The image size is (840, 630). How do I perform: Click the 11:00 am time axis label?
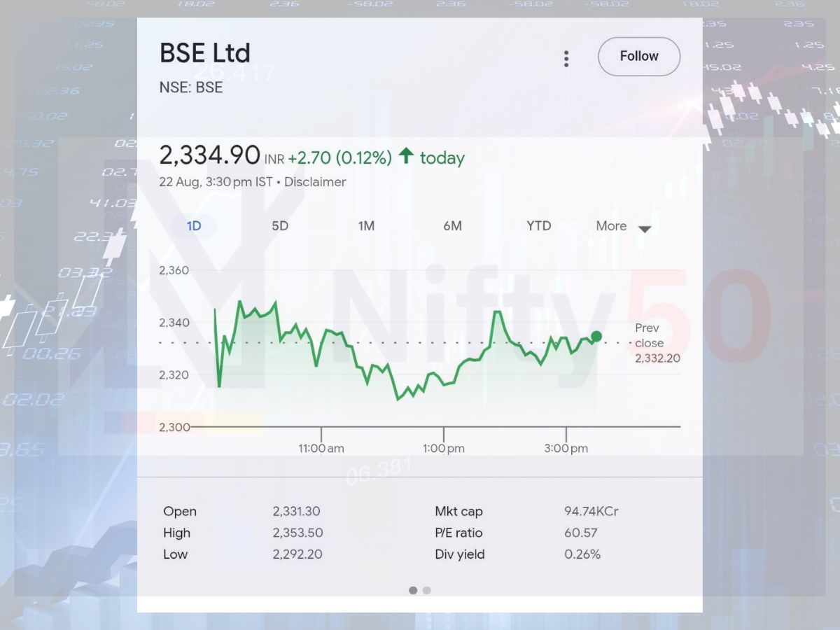click(321, 449)
